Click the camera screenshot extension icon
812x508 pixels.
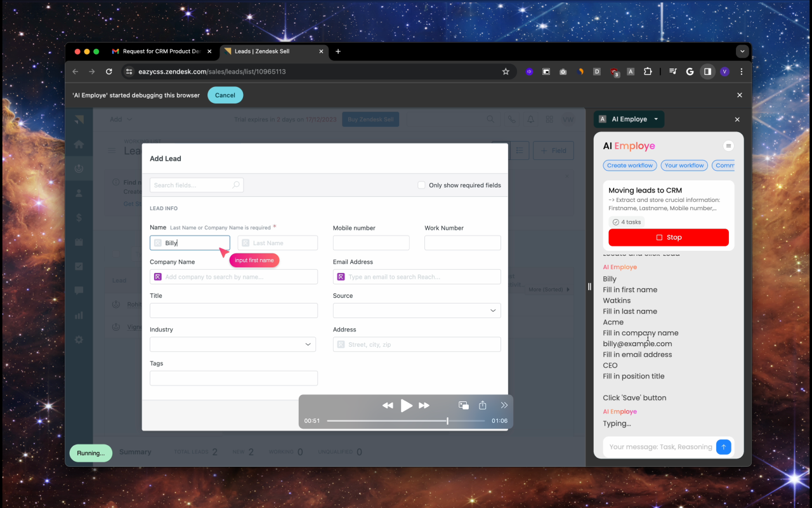pos(563,72)
